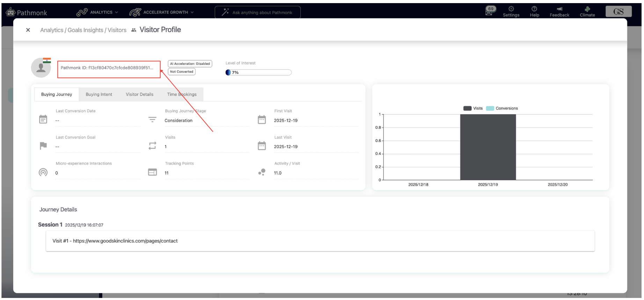Click the Journey Details heading

[58, 209]
